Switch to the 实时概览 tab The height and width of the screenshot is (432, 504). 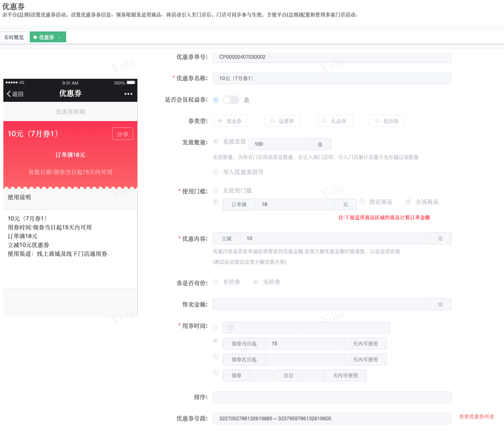click(x=14, y=37)
